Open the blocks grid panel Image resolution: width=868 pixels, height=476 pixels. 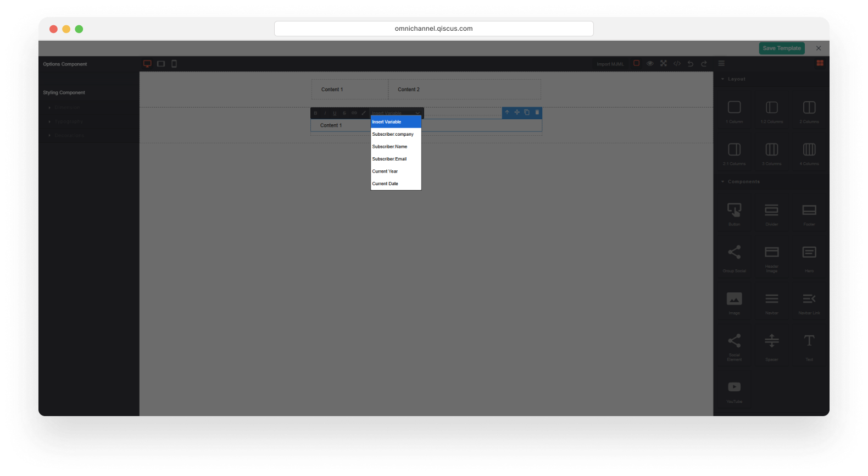coord(820,63)
